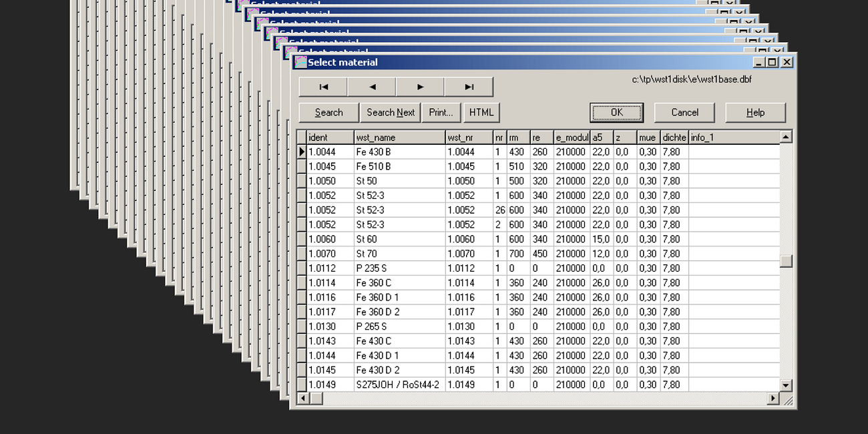This screenshot has height=434, width=868.
Task: Select the row indicator for 1.0044
Action: click(302, 152)
